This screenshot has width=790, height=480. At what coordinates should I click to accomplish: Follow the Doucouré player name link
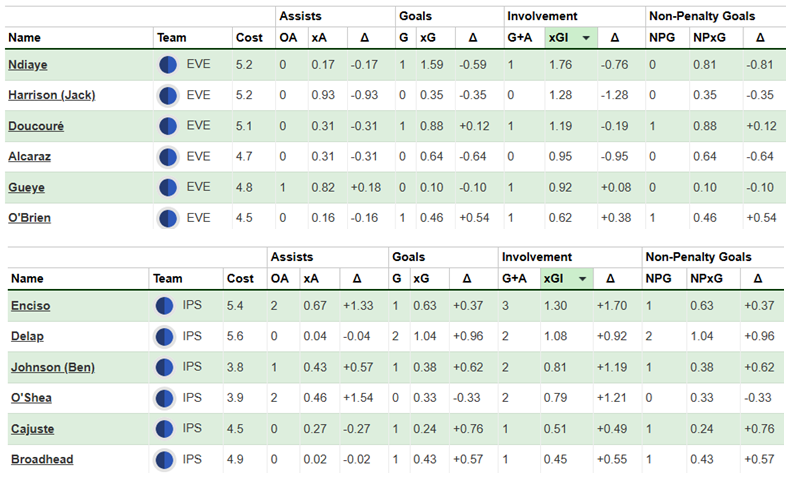coord(36,126)
